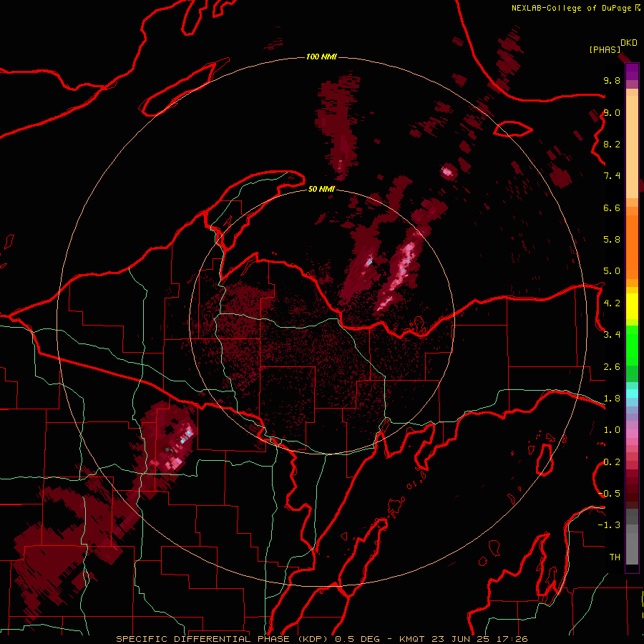This screenshot has width=644, height=644.
Task: Click the -1.3 scale label
Action: point(609,525)
